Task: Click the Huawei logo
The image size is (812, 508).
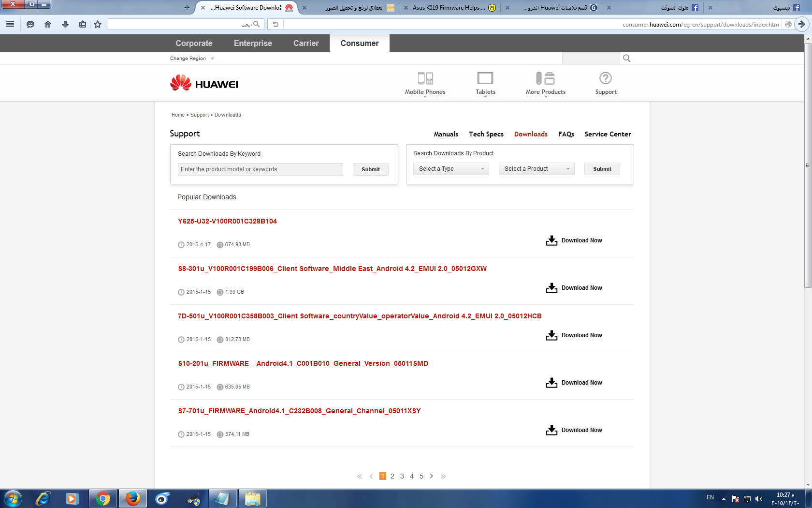Action: [x=204, y=83]
